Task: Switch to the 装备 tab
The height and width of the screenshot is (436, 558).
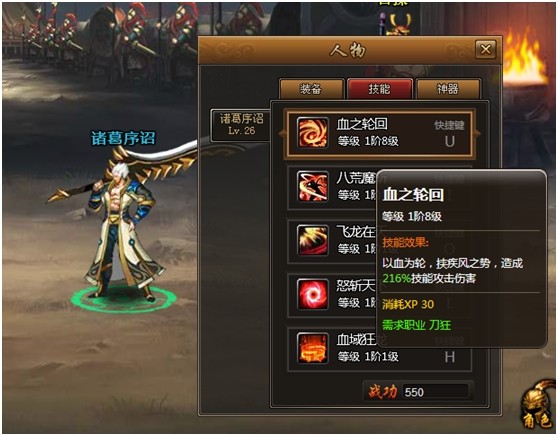Action: pyautogui.click(x=311, y=89)
